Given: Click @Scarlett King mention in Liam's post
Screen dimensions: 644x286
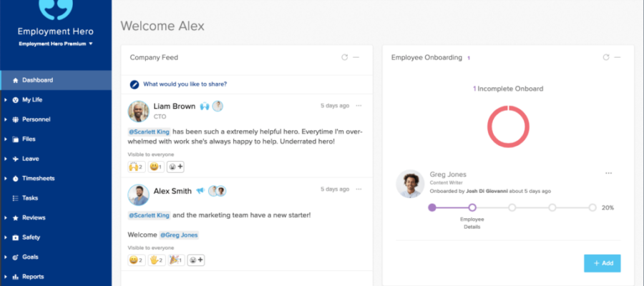Looking at the screenshot, I should pyautogui.click(x=149, y=132).
